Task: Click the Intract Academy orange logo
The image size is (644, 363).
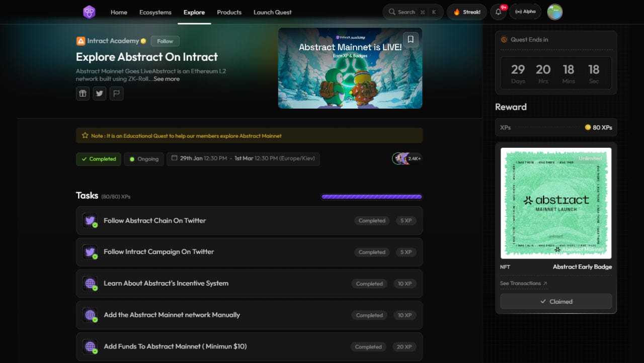Action: coord(80,41)
